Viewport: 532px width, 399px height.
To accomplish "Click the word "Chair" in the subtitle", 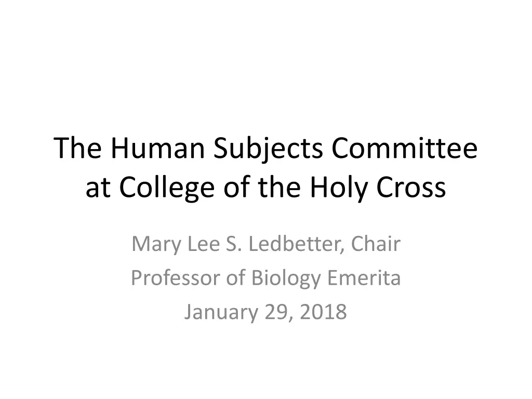I will (x=376, y=244).
